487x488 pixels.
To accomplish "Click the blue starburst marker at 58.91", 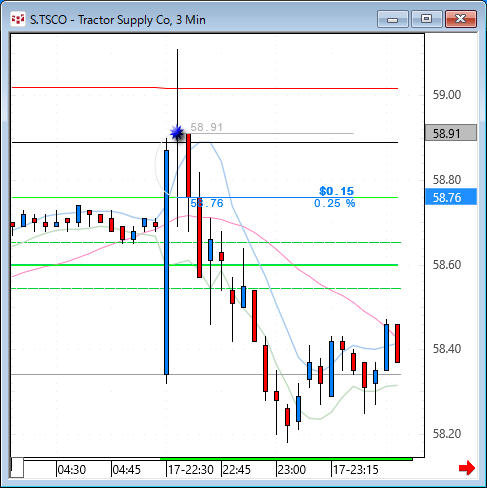I will (x=177, y=133).
